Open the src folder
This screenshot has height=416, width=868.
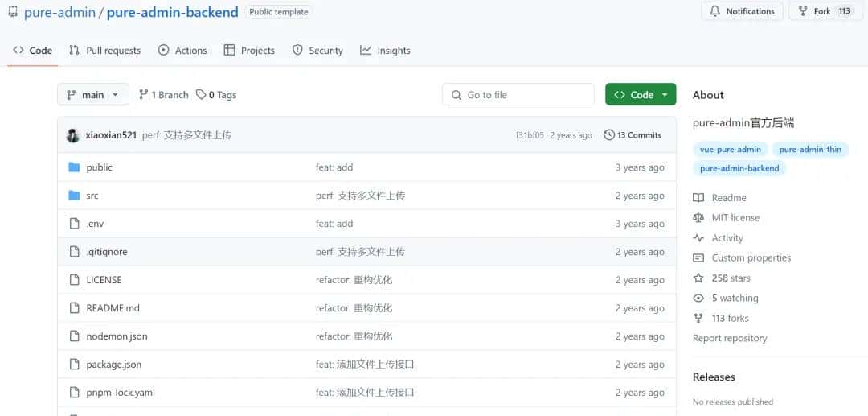[x=92, y=196]
